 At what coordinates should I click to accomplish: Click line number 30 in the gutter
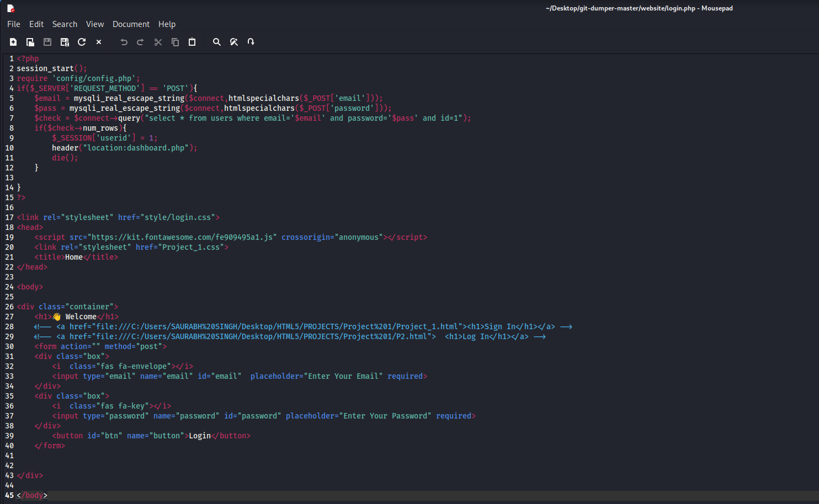[x=9, y=346]
